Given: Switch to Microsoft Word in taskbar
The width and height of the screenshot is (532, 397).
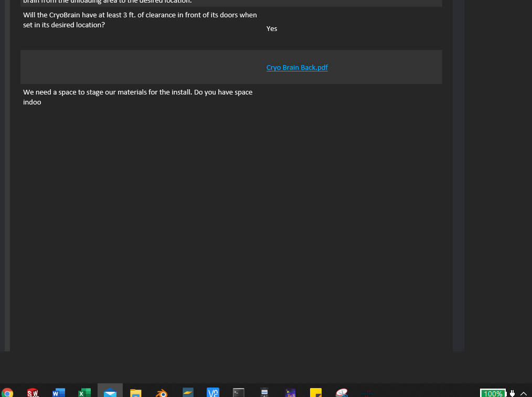Looking at the screenshot, I should [x=58, y=393].
